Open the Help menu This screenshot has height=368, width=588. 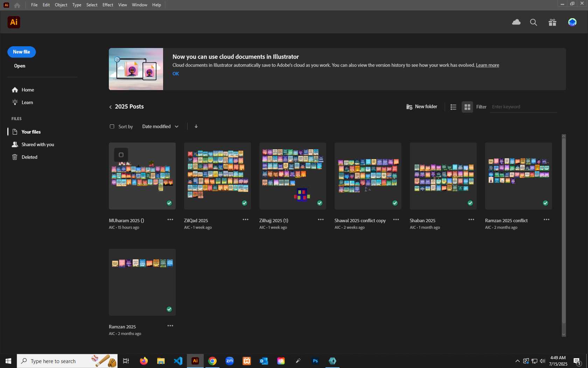[x=156, y=5]
